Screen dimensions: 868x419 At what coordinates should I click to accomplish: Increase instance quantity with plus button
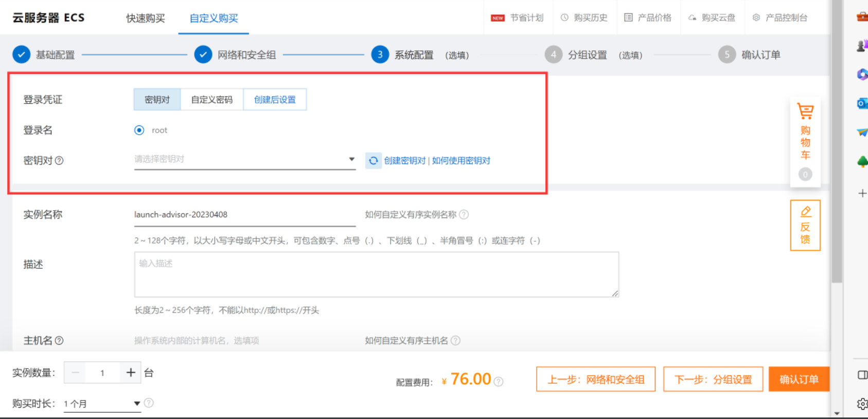(131, 373)
